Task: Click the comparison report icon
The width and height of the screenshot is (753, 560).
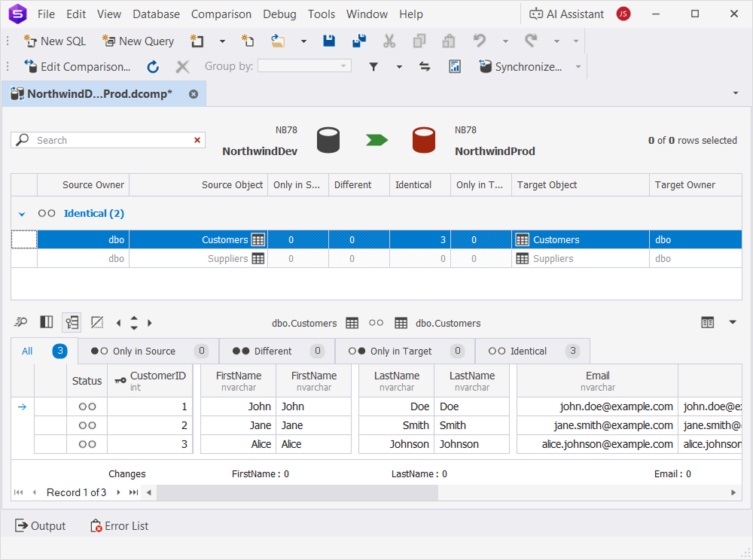Action: tap(455, 67)
